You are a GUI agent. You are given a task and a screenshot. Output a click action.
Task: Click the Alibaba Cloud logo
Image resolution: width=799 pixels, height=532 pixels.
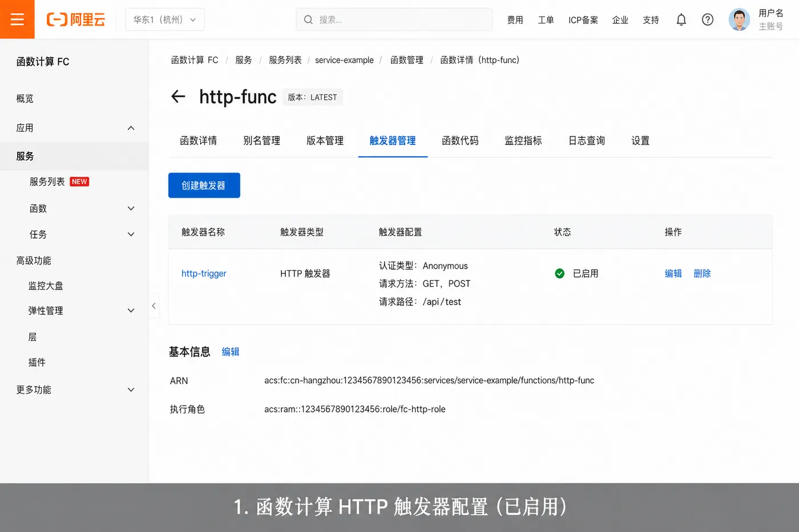76,20
